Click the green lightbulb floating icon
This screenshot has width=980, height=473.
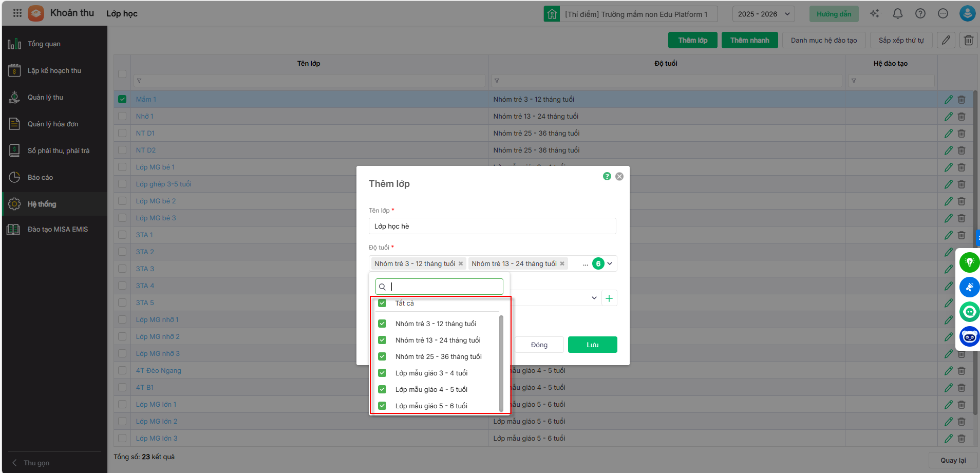coord(970,262)
